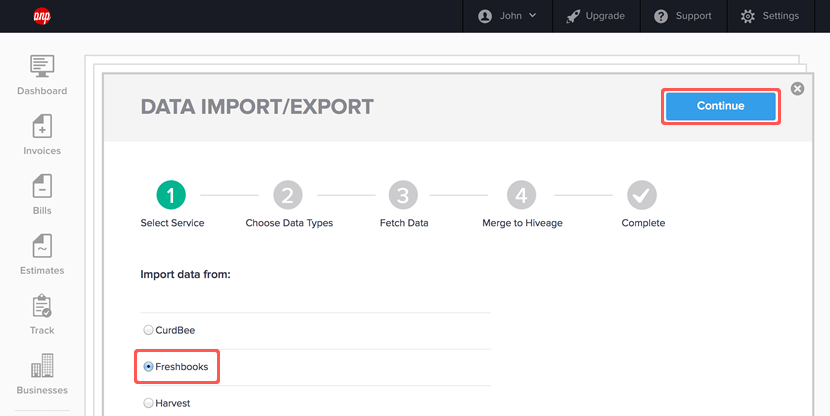Open the Track clipboard icon

pos(42,306)
